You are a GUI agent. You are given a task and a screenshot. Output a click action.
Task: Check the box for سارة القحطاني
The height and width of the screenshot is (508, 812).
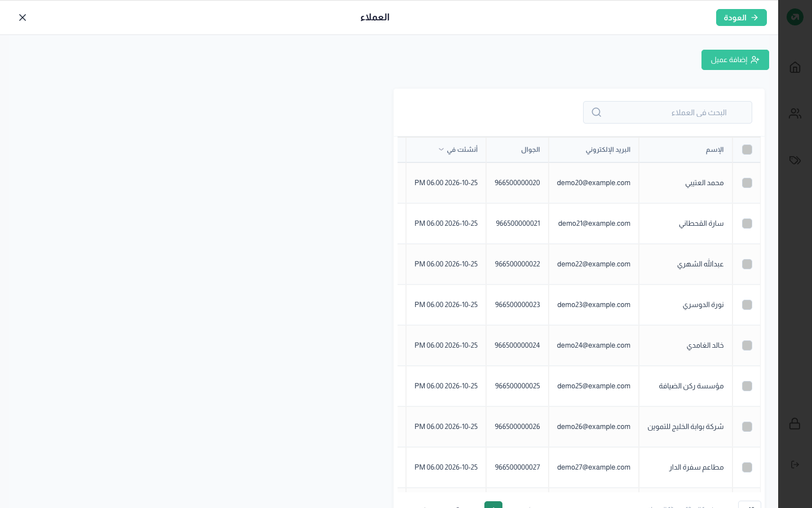pos(747,224)
